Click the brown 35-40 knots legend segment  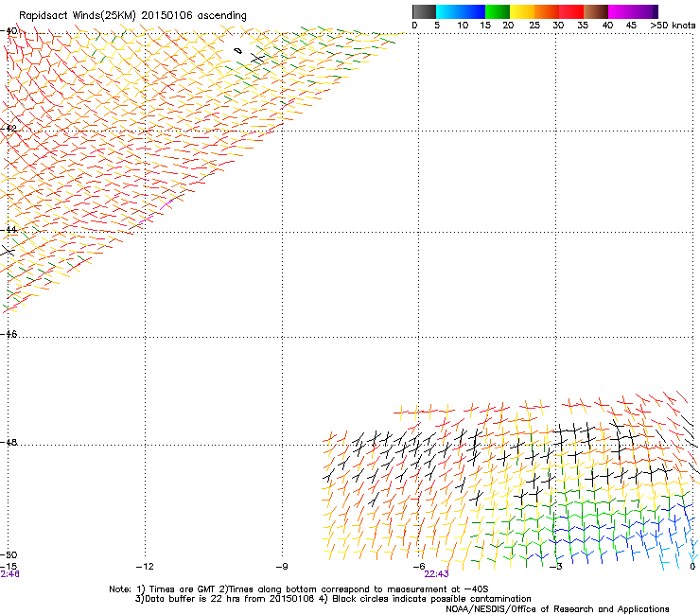596,11
